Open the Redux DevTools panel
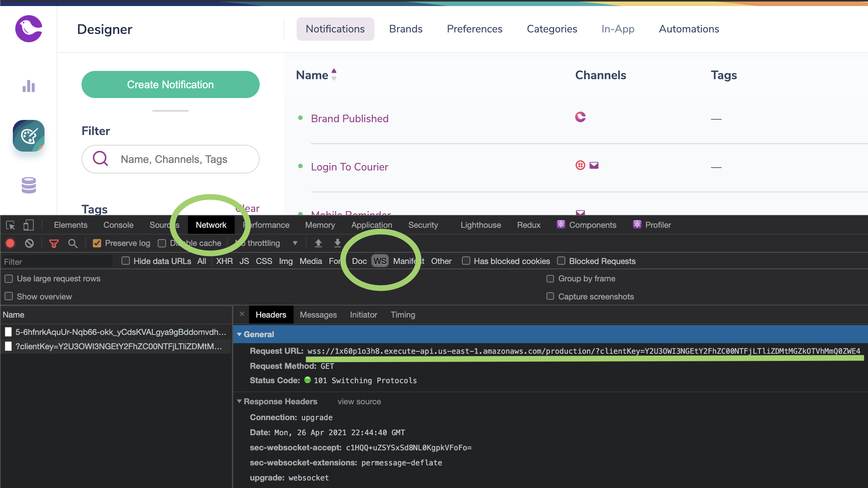 pyautogui.click(x=529, y=225)
